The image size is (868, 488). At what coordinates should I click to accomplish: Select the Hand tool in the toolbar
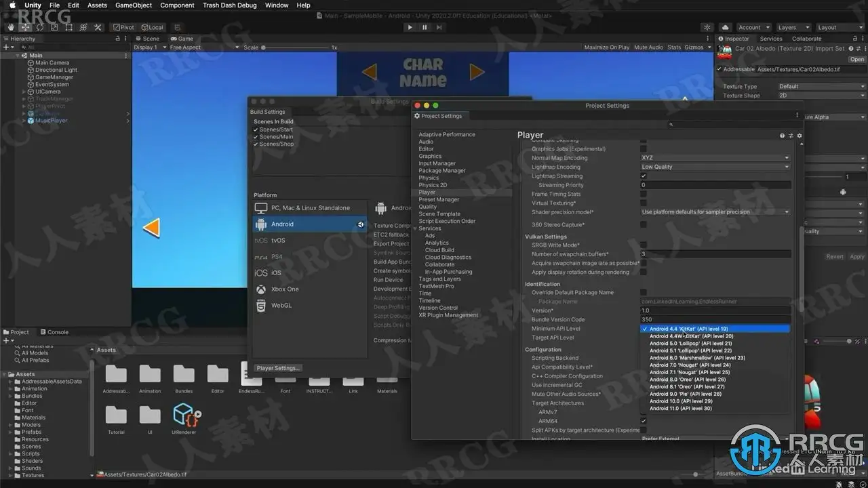coord(10,27)
